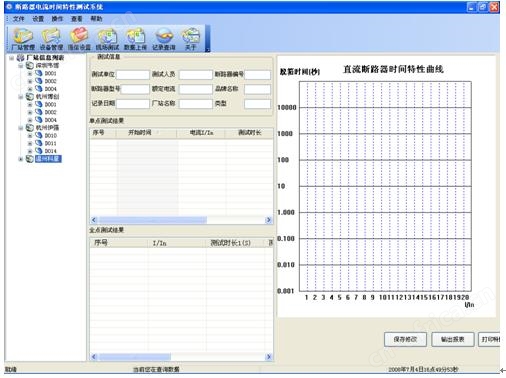The image size is (506, 378).
Task: Open the 通信设置 toolbar icon
Action: (x=79, y=39)
